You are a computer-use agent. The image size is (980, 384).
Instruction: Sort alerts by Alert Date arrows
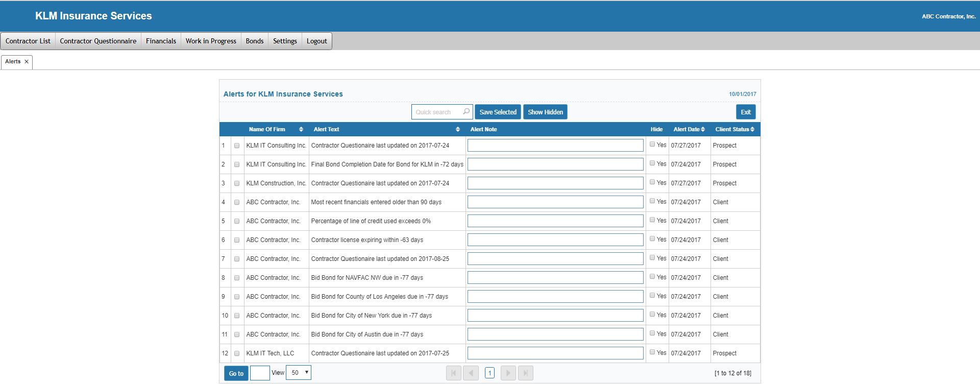tap(703, 130)
